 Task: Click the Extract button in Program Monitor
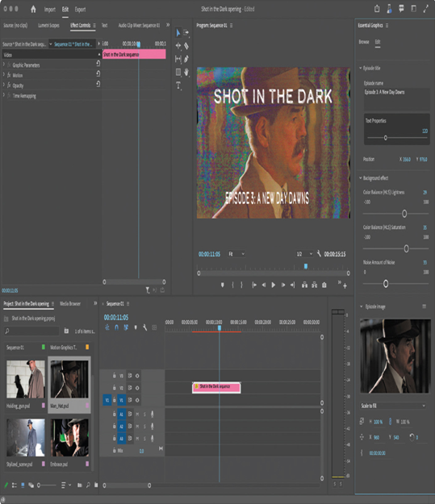click(314, 285)
